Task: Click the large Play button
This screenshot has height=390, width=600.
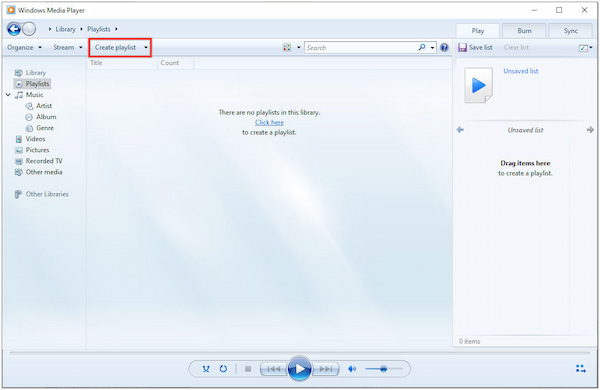Action: click(x=300, y=369)
